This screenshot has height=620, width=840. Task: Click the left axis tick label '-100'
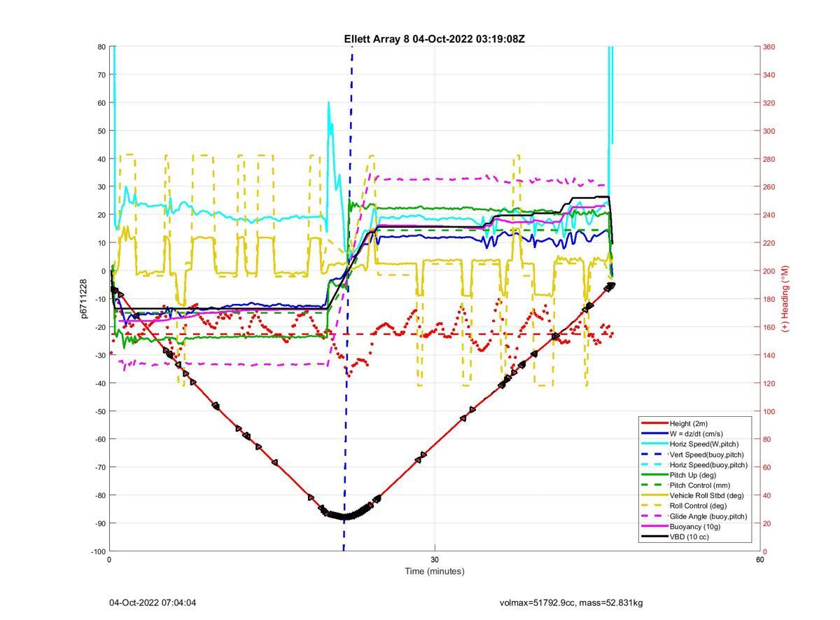coord(98,551)
